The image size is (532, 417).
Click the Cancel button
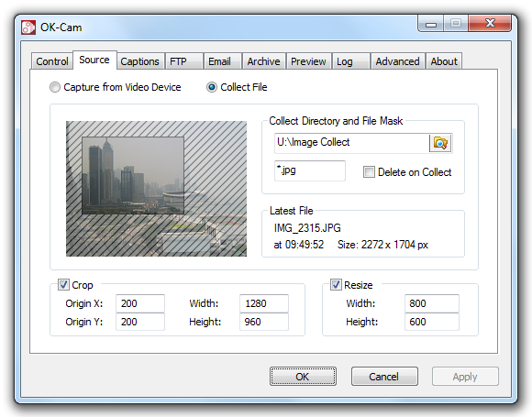tap(384, 377)
